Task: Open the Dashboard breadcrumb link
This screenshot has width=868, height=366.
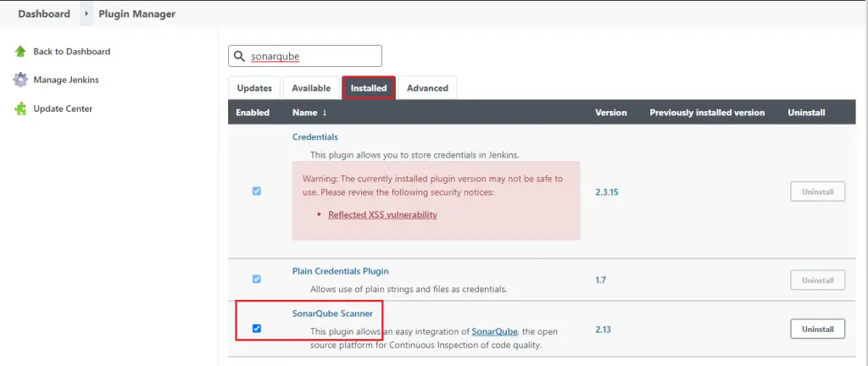Action: [x=44, y=14]
